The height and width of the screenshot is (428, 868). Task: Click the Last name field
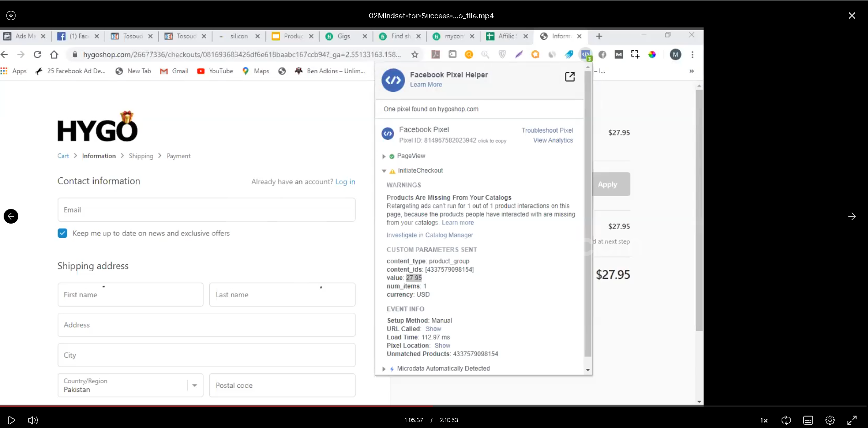(x=282, y=294)
